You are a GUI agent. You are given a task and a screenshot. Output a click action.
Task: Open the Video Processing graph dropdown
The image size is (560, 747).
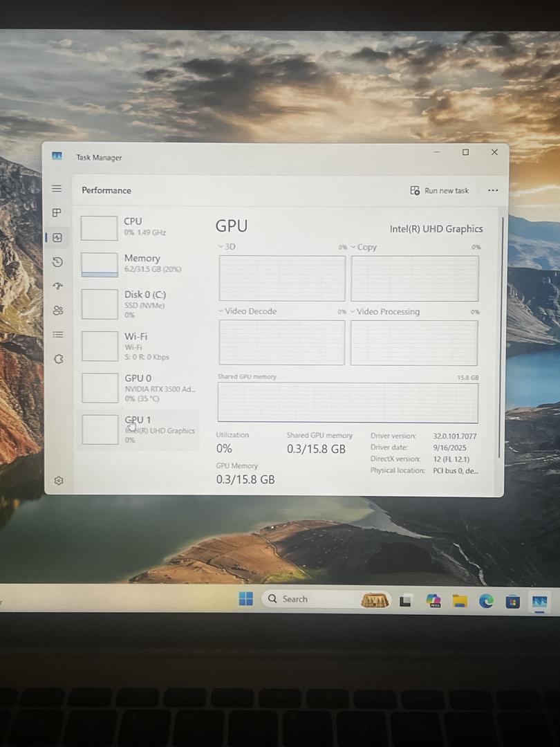point(385,311)
